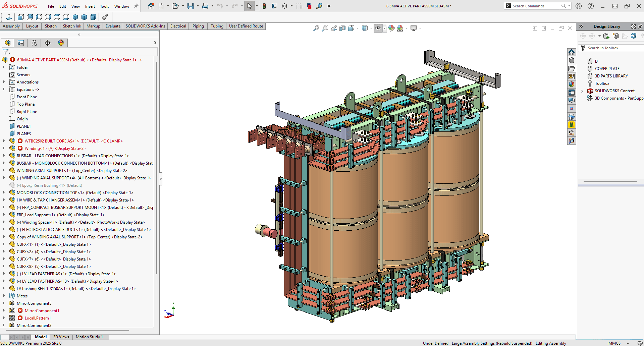Click the Refresh icon in Design Library
Image resolution: width=644 pixels, height=346 pixels.
pos(633,36)
